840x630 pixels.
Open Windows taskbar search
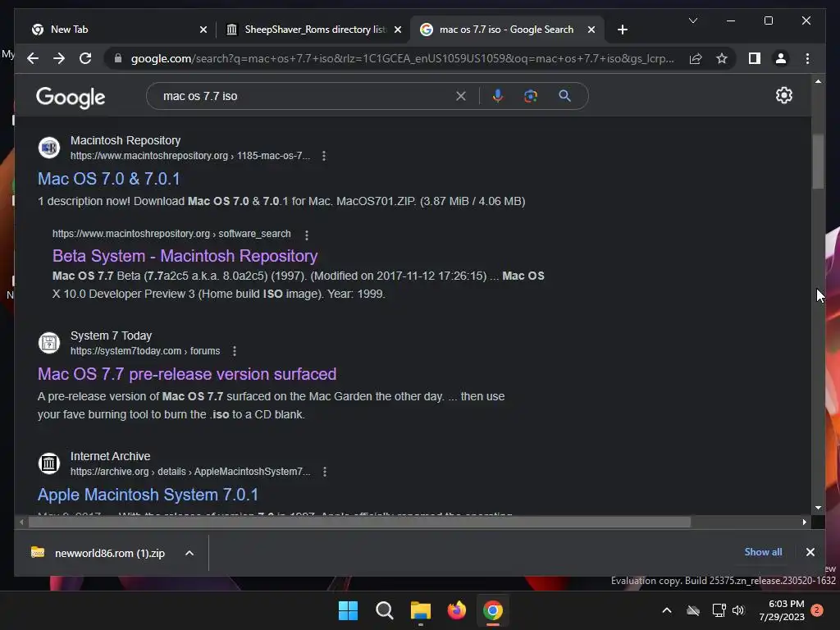pos(384,610)
